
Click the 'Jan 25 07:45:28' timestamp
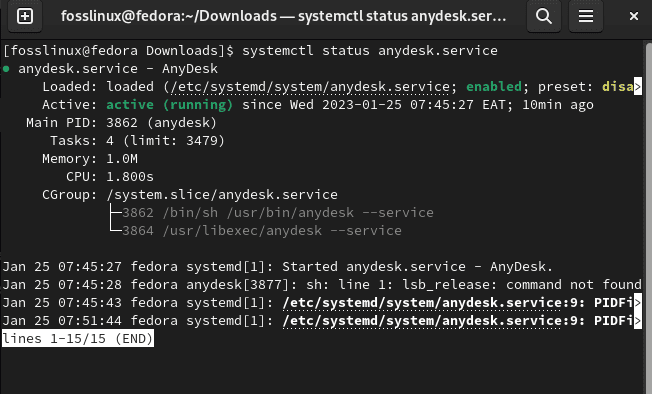point(62,285)
